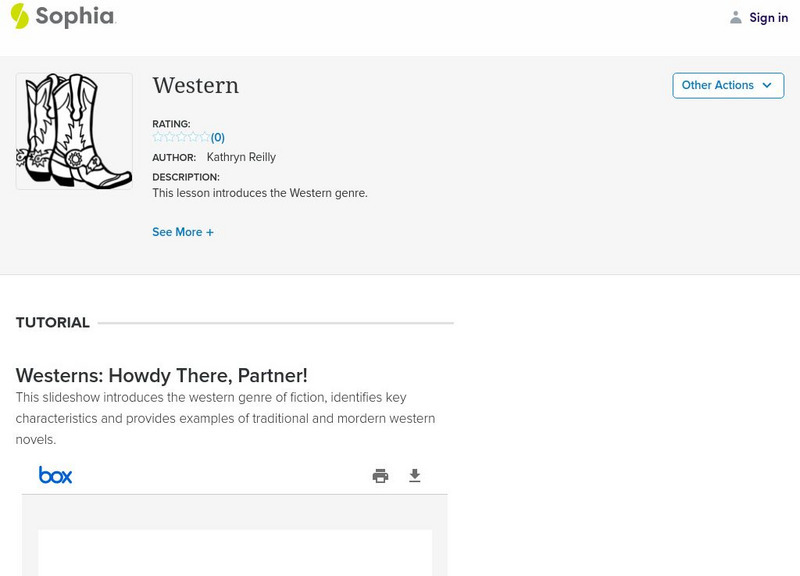Click the TUTORIAL section heading
The image size is (800, 576).
coord(53,323)
